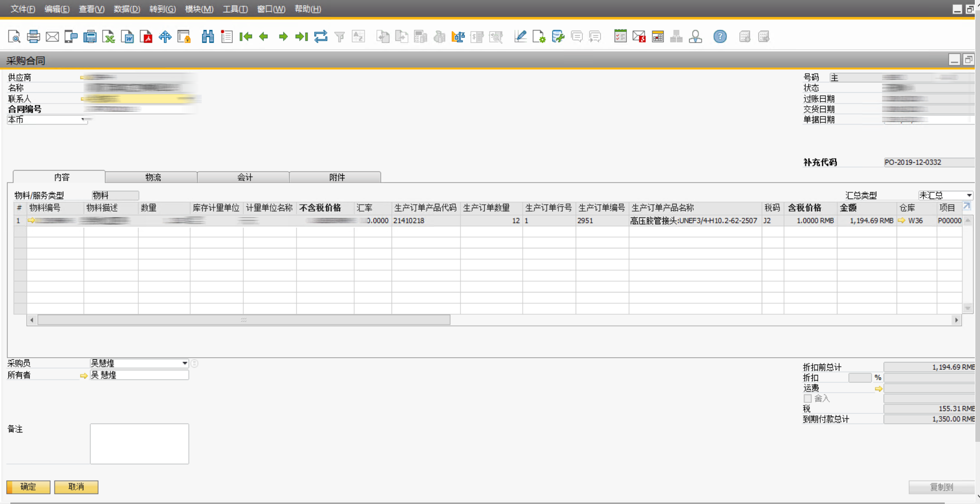Open the help question mark icon
The height and width of the screenshot is (504, 980).
pyautogui.click(x=720, y=36)
